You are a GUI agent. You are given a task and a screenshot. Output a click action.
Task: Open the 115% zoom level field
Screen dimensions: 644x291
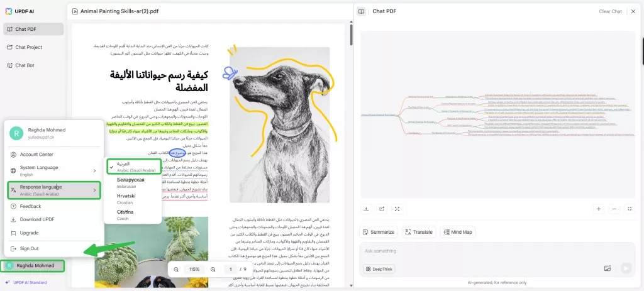click(x=194, y=269)
